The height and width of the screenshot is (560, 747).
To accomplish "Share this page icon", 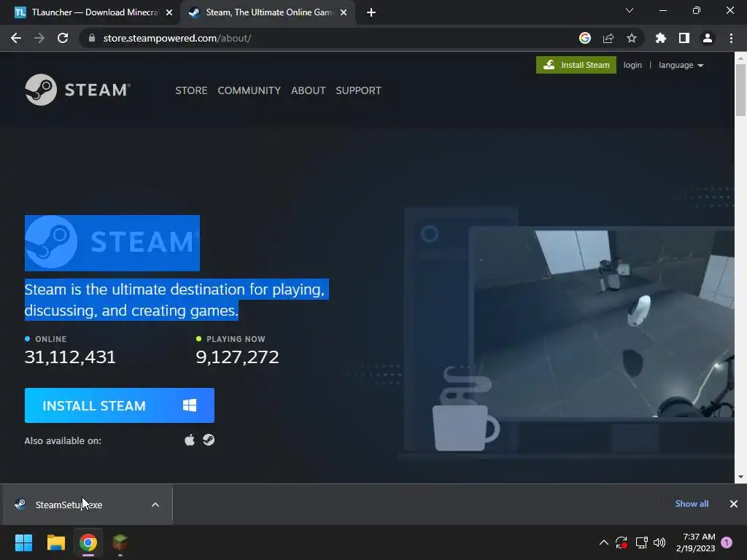I will coord(608,38).
